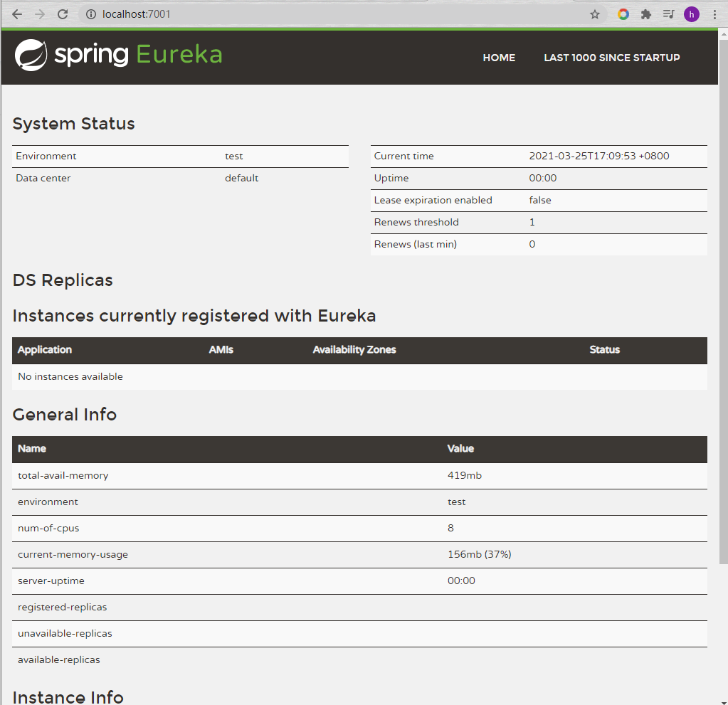Click the Uptime label in System Status
Viewport: 728px width, 705px height.
point(391,179)
